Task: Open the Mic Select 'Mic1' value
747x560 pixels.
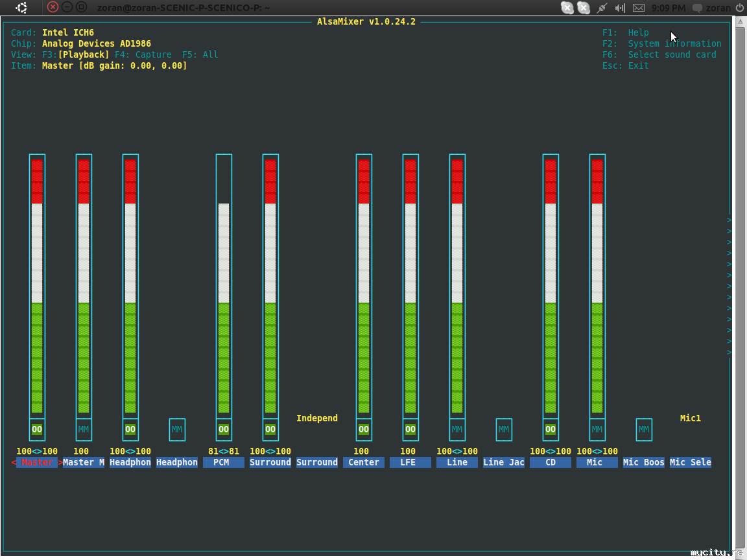Action: tap(690, 418)
